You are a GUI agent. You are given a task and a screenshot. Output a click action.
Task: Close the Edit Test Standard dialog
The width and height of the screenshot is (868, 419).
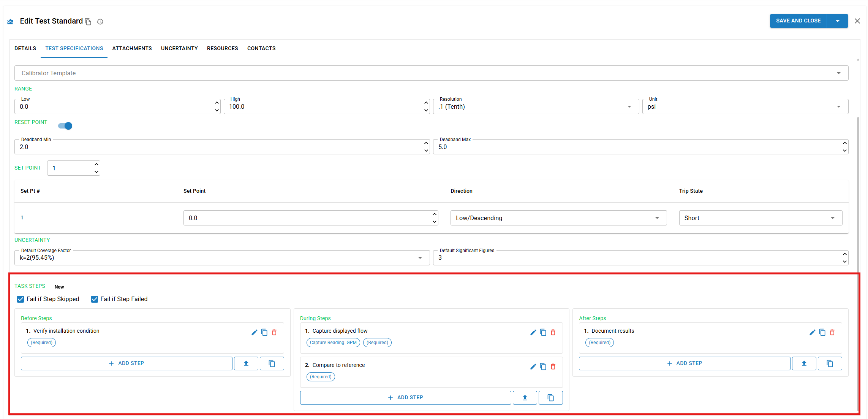pos(857,21)
